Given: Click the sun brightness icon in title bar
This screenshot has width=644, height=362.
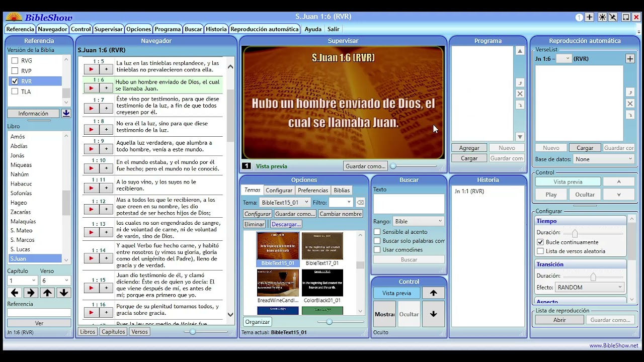Looking at the screenshot, I should [602, 17].
